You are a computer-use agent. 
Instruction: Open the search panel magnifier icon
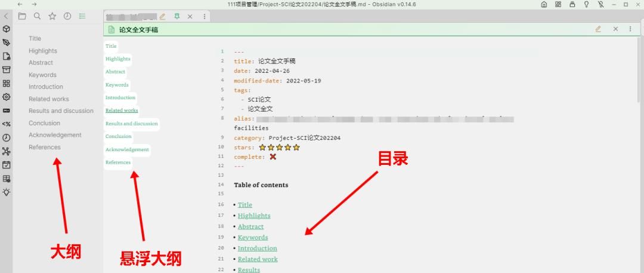coord(37,16)
